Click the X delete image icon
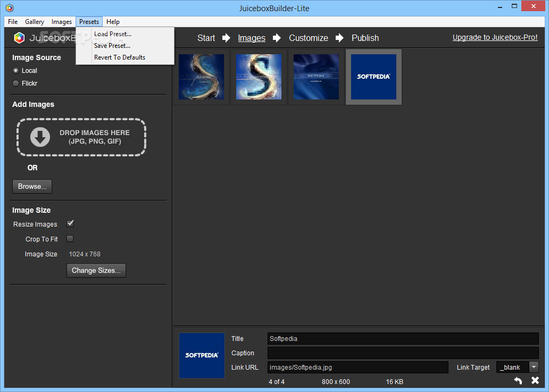The image size is (549, 392). coord(535,380)
